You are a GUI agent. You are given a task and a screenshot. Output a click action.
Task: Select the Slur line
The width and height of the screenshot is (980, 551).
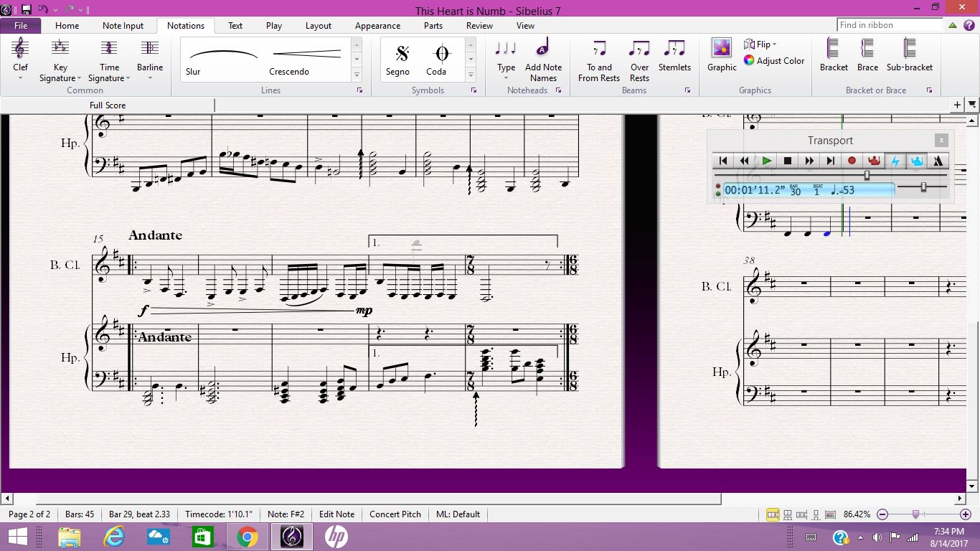coord(223,60)
